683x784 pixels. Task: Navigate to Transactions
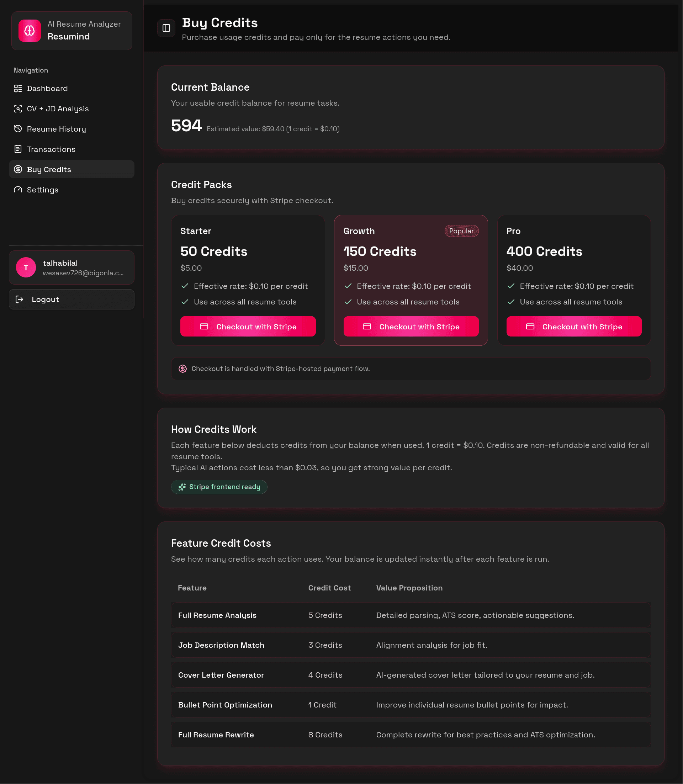coord(72,149)
